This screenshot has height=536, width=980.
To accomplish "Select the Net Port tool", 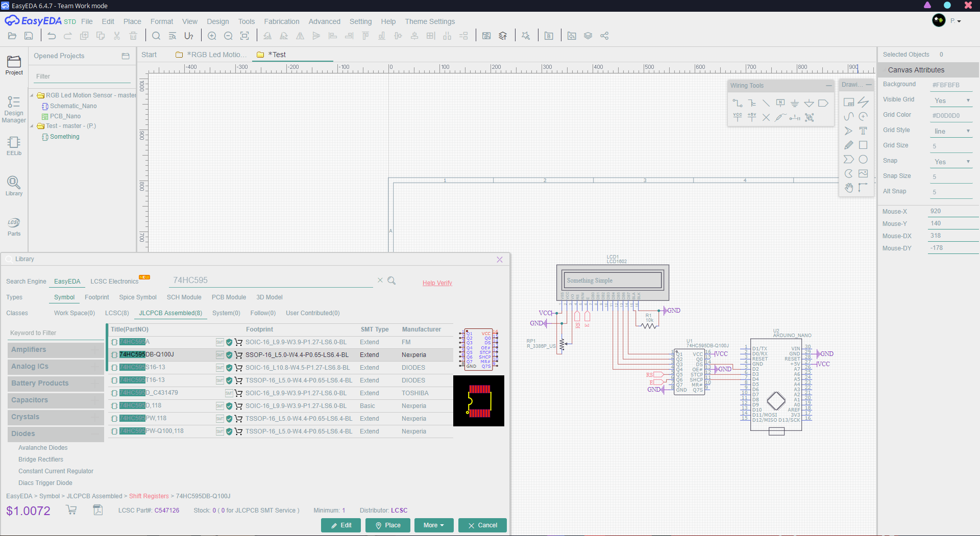I will tap(823, 103).
